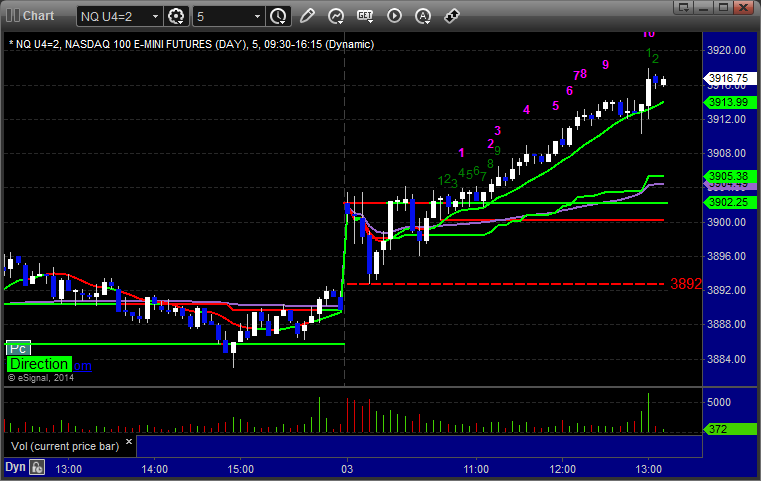Open the blue 'om' link
This screenshot has height=481, width=761.
(x=82, y=365)
